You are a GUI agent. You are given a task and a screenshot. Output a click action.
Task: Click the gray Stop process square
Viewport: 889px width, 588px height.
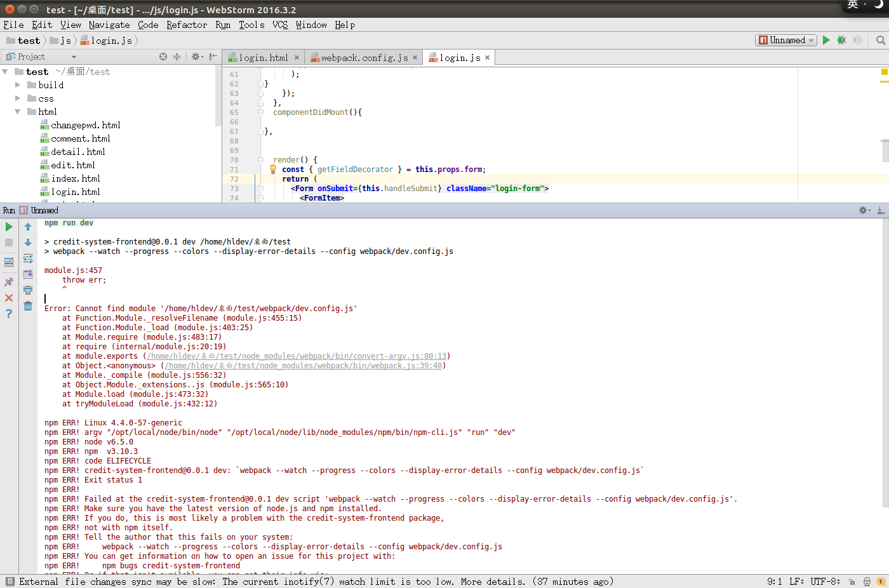click(9, 243)
